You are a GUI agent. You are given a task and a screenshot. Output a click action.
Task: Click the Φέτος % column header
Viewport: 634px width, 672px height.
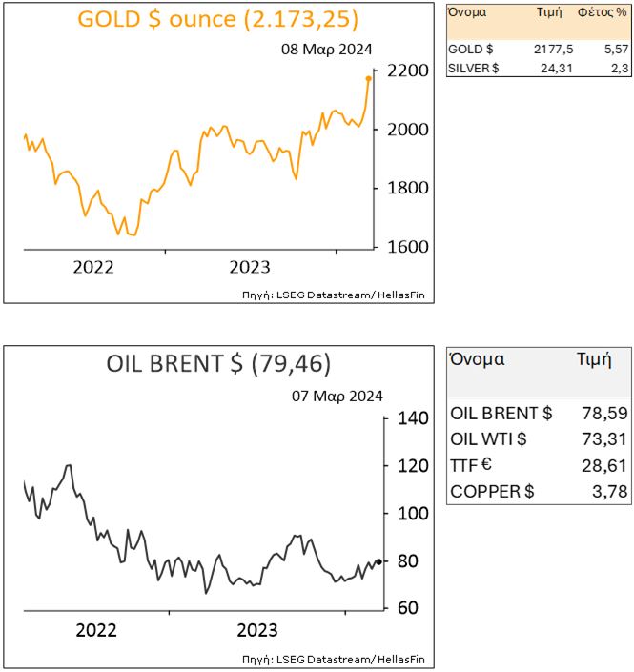(602, 13)
